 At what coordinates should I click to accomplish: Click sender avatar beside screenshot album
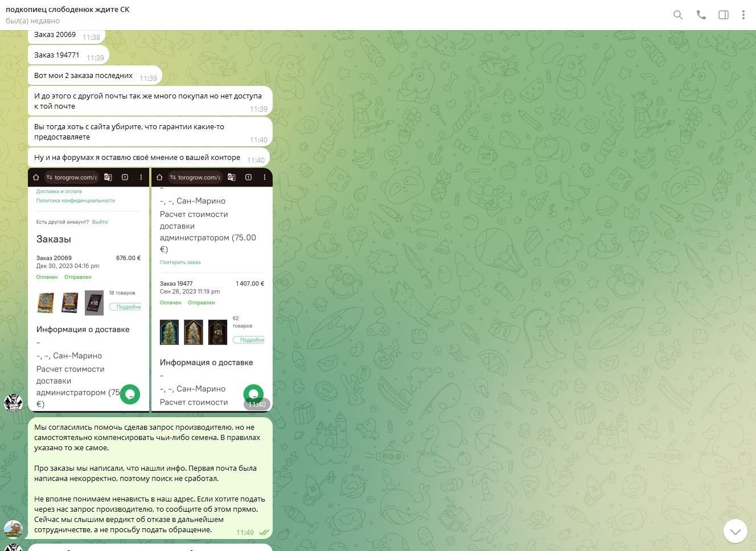pyautogui.click(x=13, y=402)
